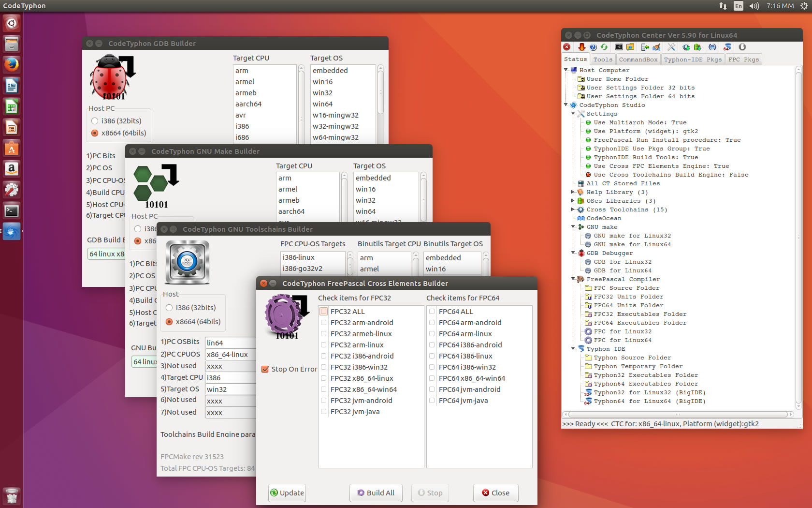
Task: Open LibreOffice Writer from the launcher
Action: [12, 86]
